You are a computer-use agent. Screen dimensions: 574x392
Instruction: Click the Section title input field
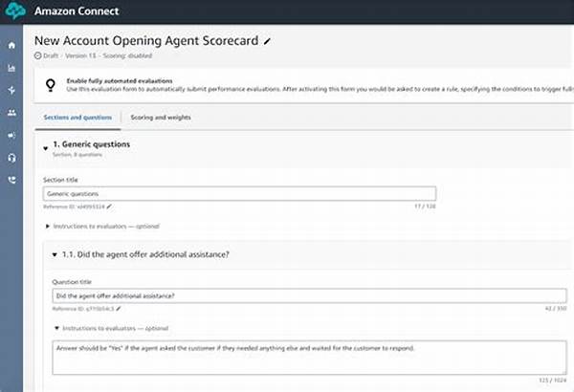click(x=239, y=194)
